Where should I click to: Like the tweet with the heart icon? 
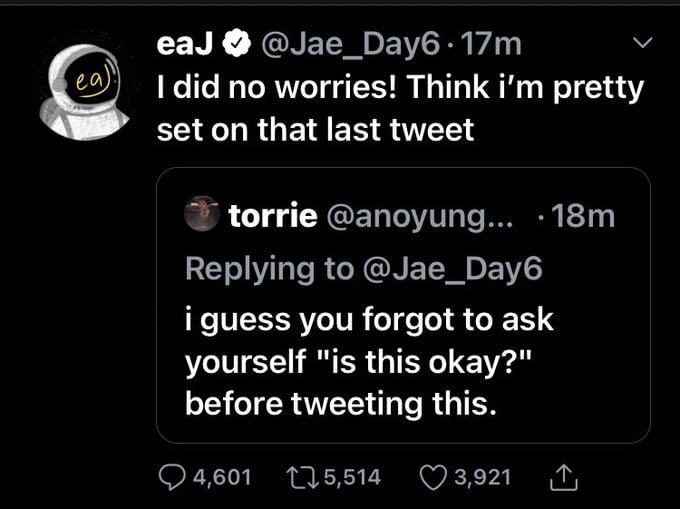[x=436, y=477]
